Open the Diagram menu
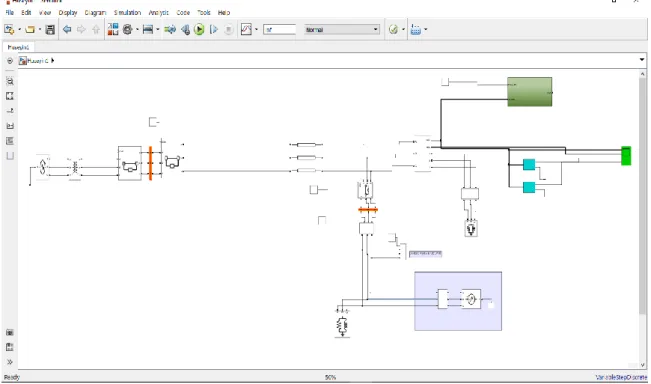The image size is (651, 384). tap(95, 12)
